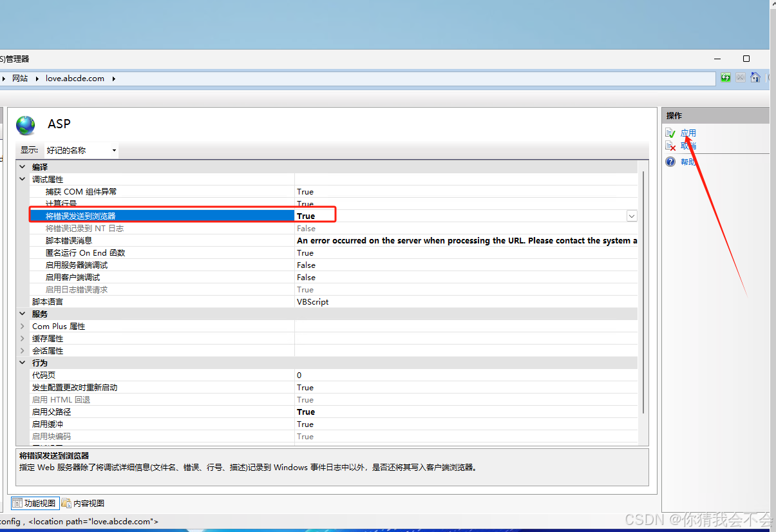Collapse the 服务 category

point(23,314)
